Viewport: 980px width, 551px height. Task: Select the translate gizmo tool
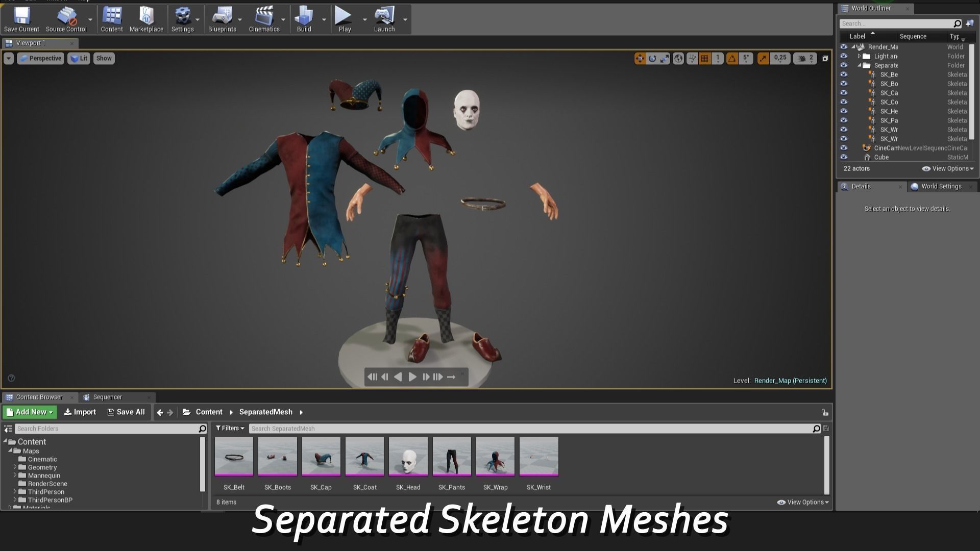click(x=640, y=59)
